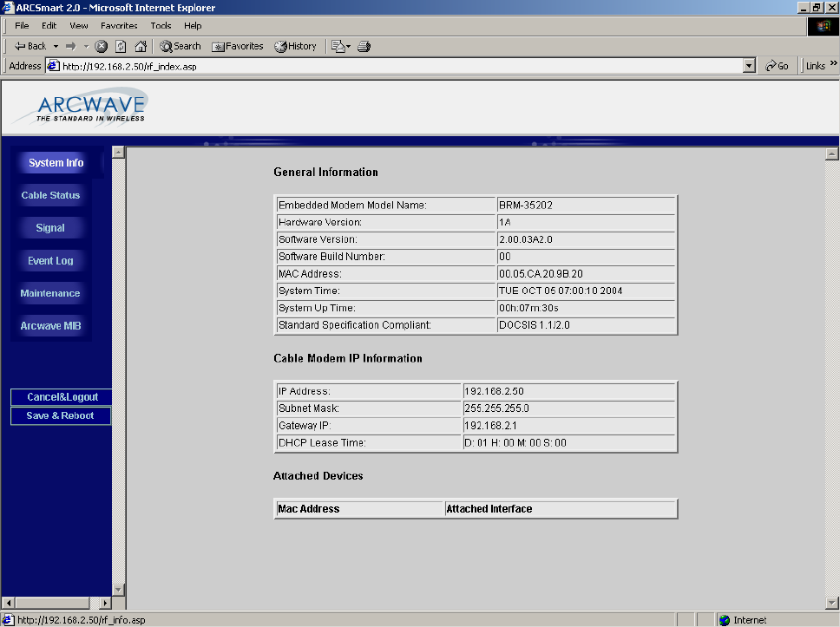The image size is (840, 627).
Task: Click the system time TUE OCT 05 value
Action: (x=561, y=291)
